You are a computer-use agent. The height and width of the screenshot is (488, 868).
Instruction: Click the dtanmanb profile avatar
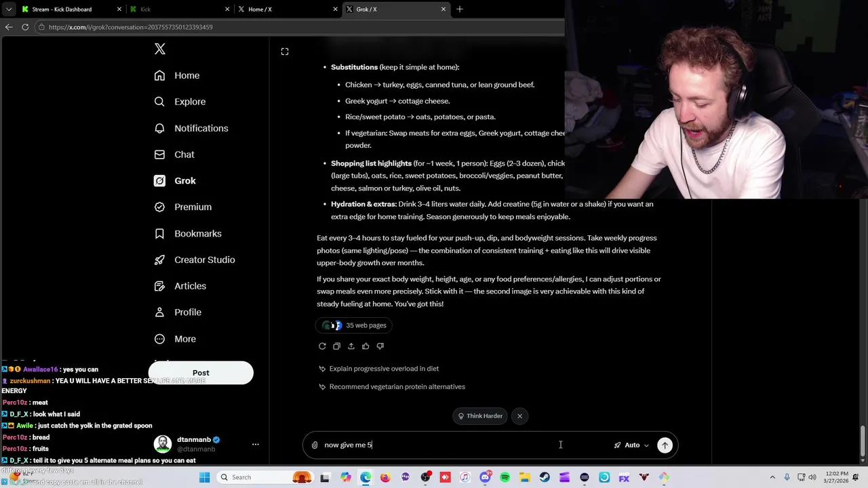163,444
